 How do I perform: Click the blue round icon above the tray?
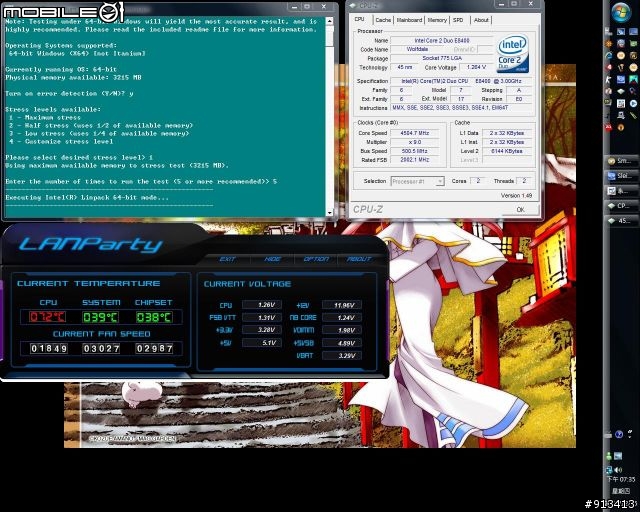pos(619,434)
